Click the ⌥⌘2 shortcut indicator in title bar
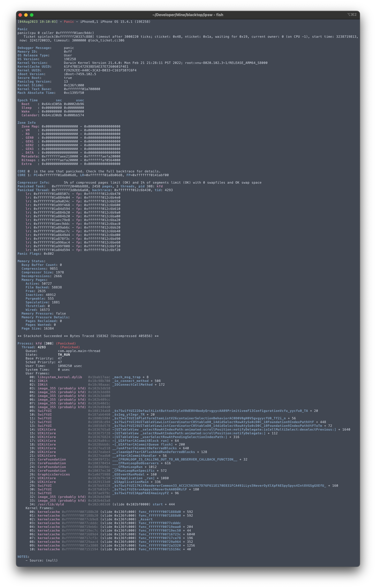Viewport: 376px width, 588px height. pyautogui.click(x=352, y=15)
